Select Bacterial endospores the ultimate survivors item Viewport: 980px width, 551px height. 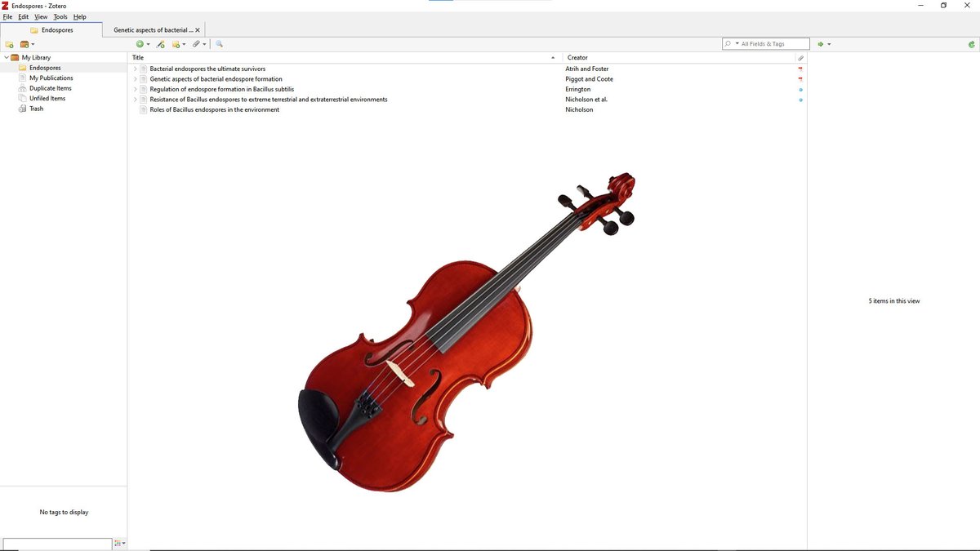coord(207,69)
